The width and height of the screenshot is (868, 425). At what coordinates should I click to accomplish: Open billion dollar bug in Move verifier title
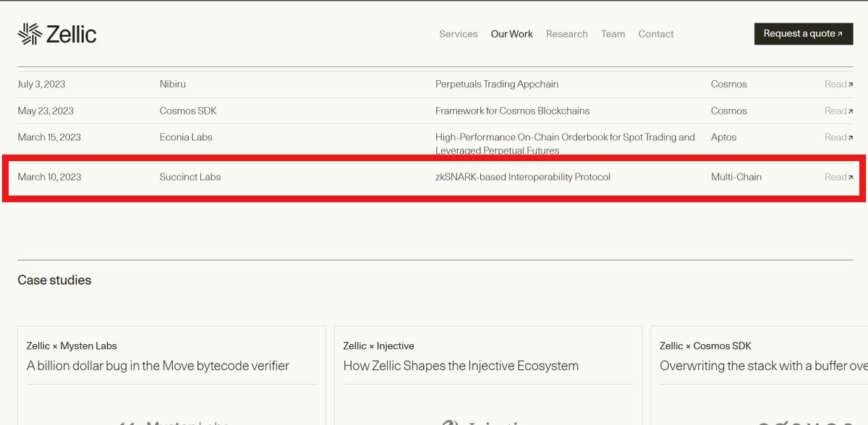point(158,366)
